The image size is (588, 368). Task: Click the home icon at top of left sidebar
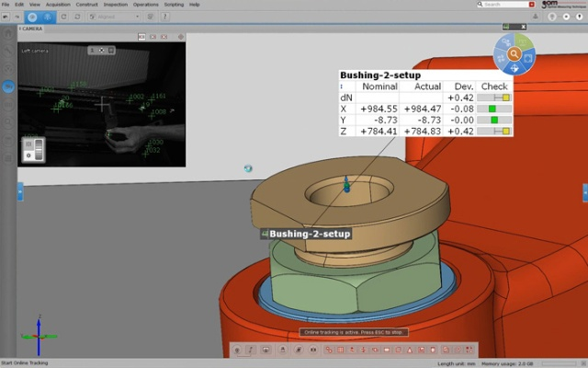coord(8,34)
